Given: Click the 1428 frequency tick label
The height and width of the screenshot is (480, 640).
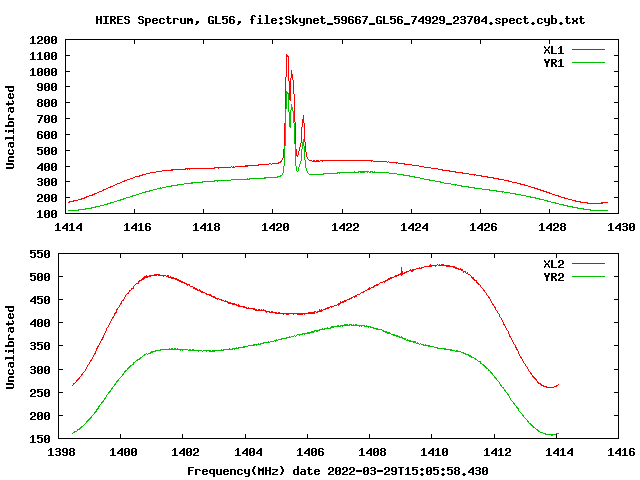Looking at the screenshot, I should coord(552,227).
